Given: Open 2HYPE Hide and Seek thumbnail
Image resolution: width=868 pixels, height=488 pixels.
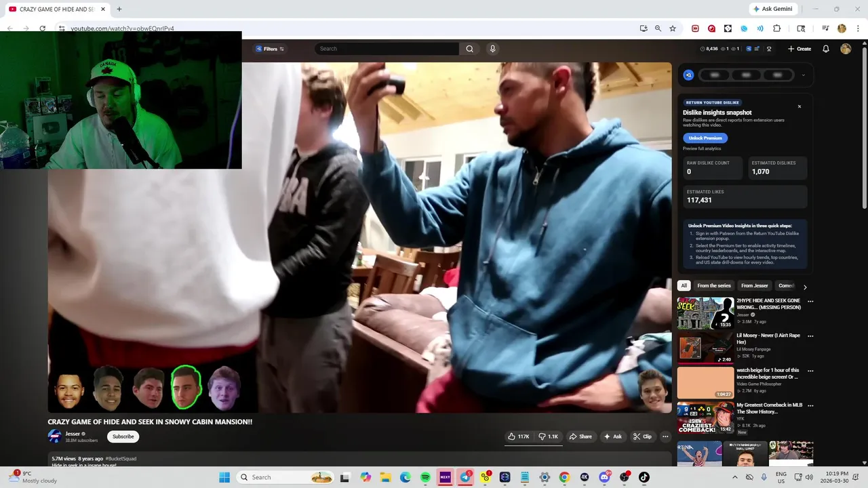Looking at the screenshot, I should click(x=705, y=313).
